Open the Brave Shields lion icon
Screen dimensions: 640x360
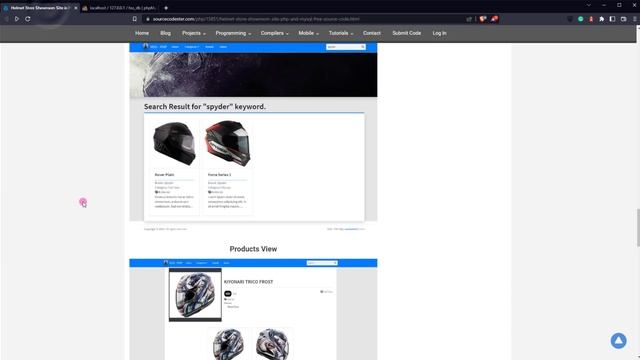click(x=482, y=19)
